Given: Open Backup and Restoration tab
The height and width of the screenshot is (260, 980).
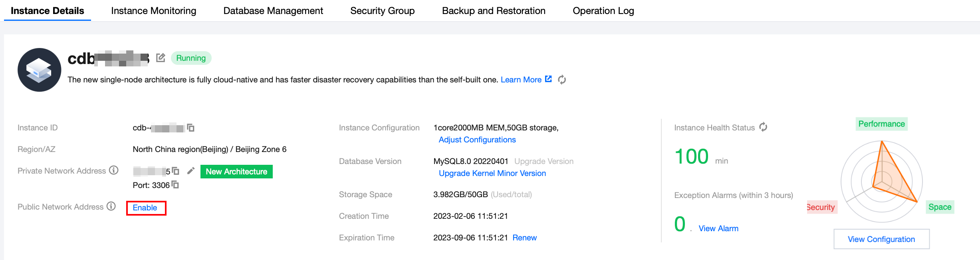Looking at the screenshot, I should [494, 11].
